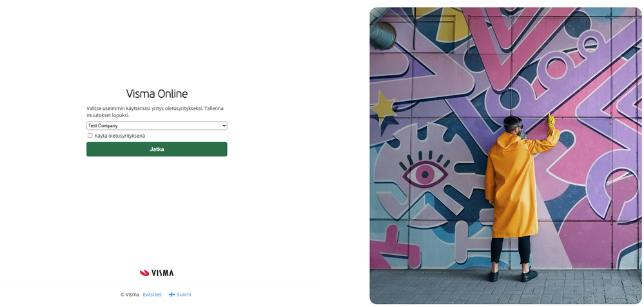The image size is (644, 307).
Task: Click the painter's raised yellow glove
Action: coord(552,120)
